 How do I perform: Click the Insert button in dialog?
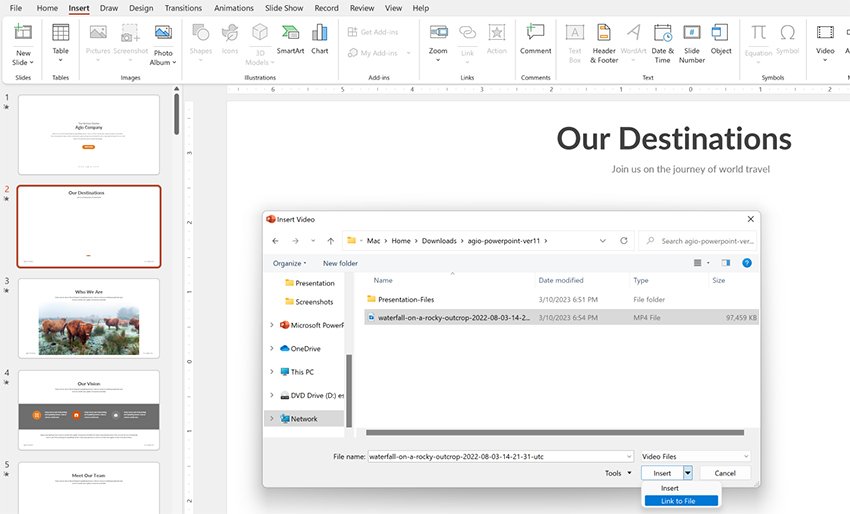click(x=662, y=473)
